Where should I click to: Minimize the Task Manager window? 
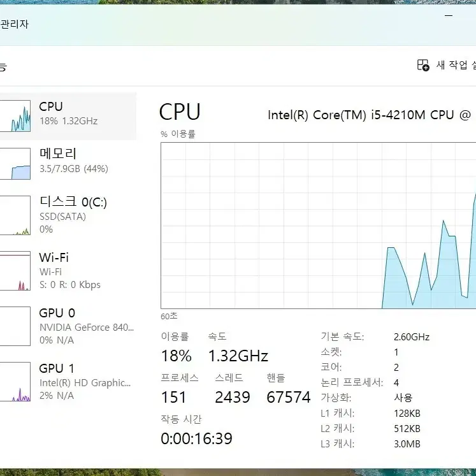coord(449,15)
